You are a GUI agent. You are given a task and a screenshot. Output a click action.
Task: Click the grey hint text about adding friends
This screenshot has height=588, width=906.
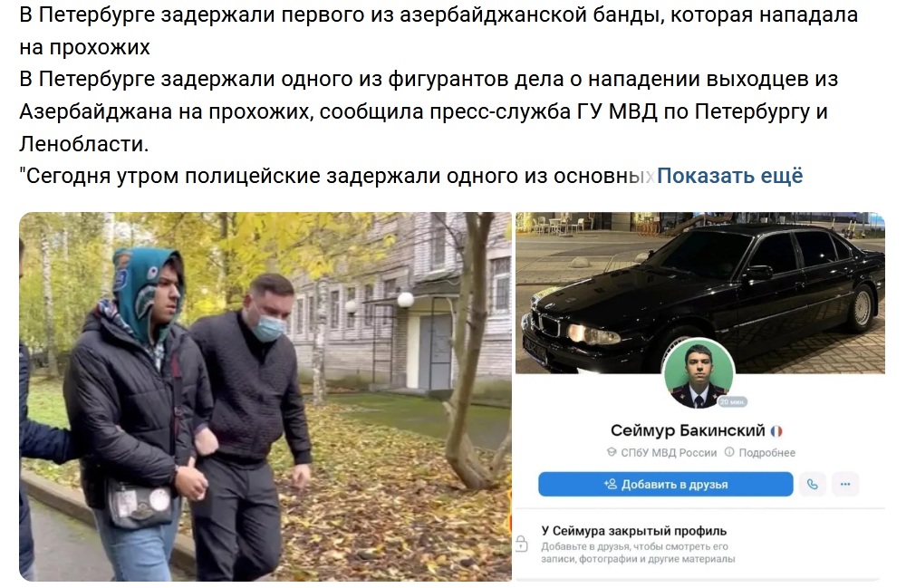[x=638, y=553]
